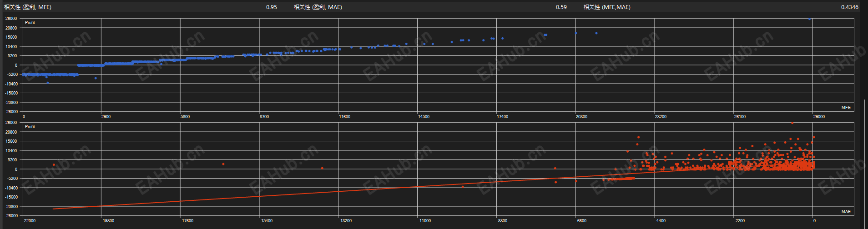Image resolution: width=868 pixels, height=229 pixels.
Task: Click x-axis tick 14500 under MFE chart
Action: pos(424,117)
